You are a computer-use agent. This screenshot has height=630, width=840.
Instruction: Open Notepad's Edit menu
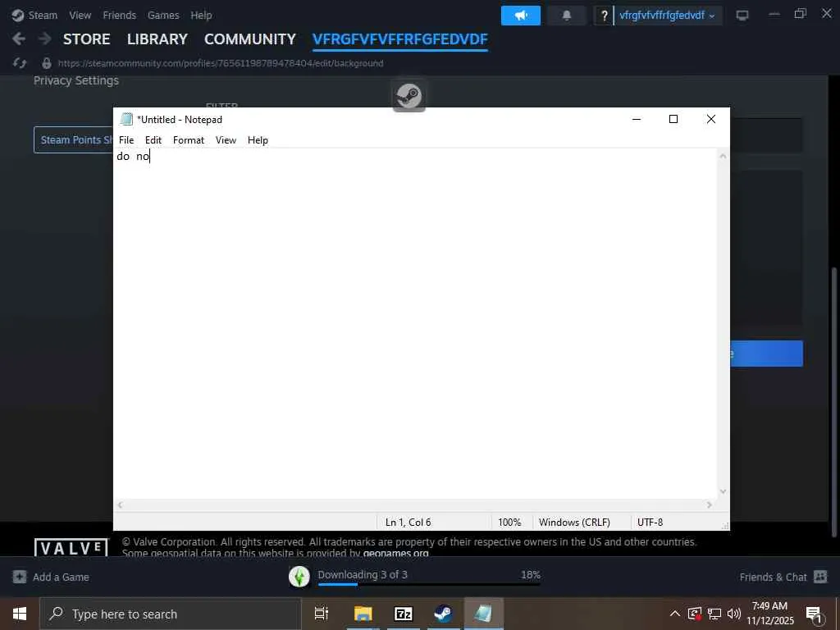coord(153,139)
